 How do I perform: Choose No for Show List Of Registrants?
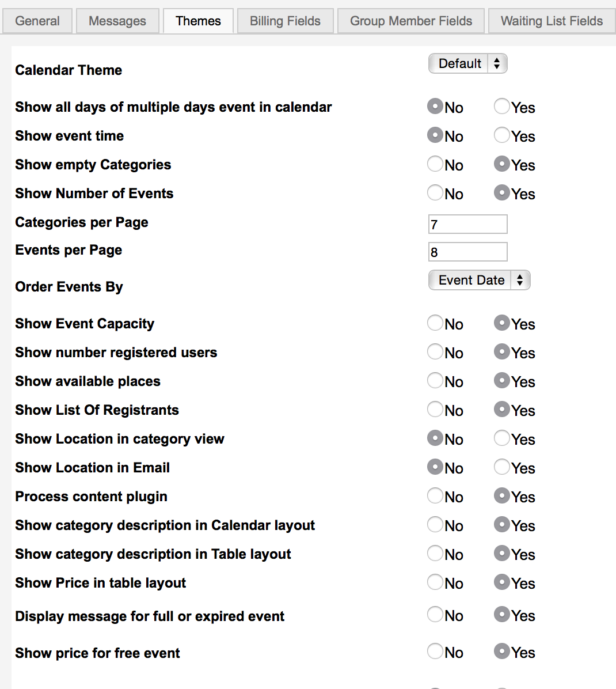(435, 409)
